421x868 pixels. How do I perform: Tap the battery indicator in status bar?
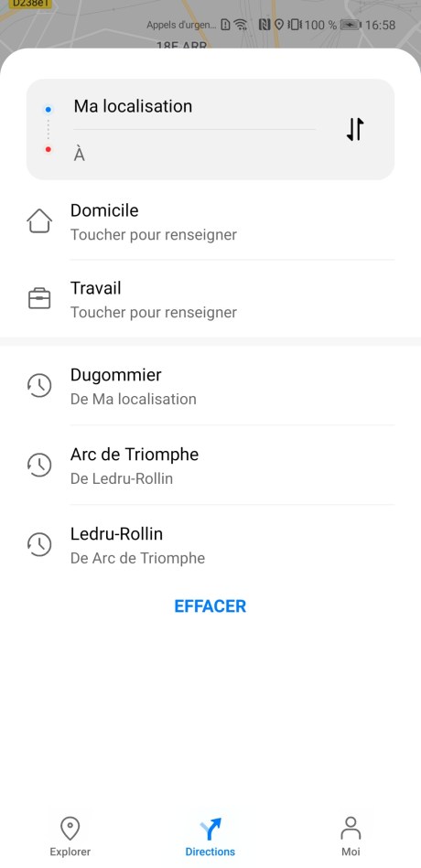tap(351, 25)
